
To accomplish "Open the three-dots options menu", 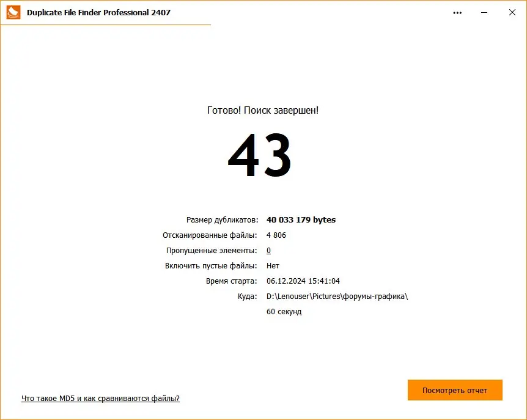I will point(457,13).
